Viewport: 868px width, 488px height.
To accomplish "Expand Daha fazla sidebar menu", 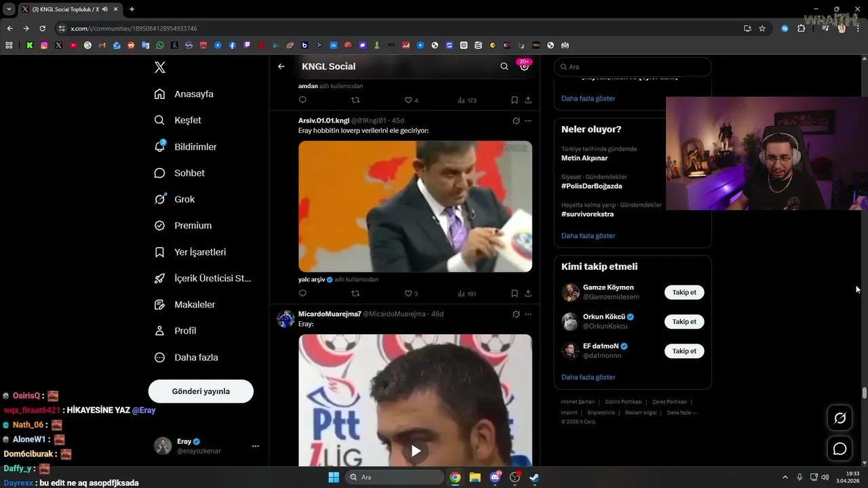I will pos(186,357).
